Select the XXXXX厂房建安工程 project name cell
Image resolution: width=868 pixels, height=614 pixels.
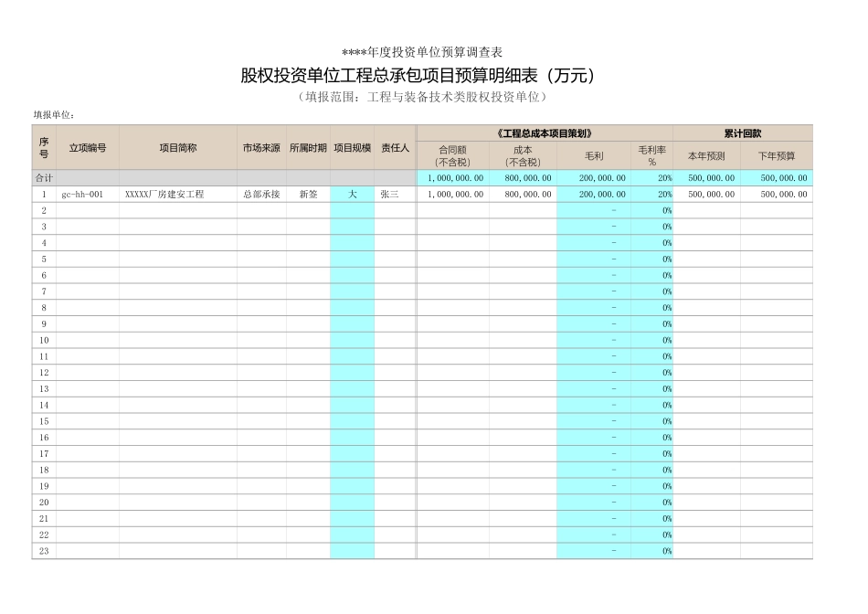point(166,194)
